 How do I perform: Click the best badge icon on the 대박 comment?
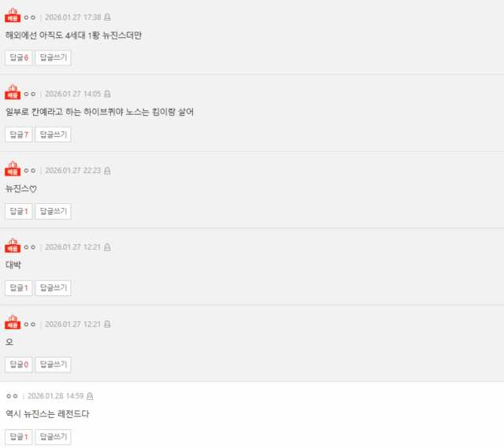(13, 245)
